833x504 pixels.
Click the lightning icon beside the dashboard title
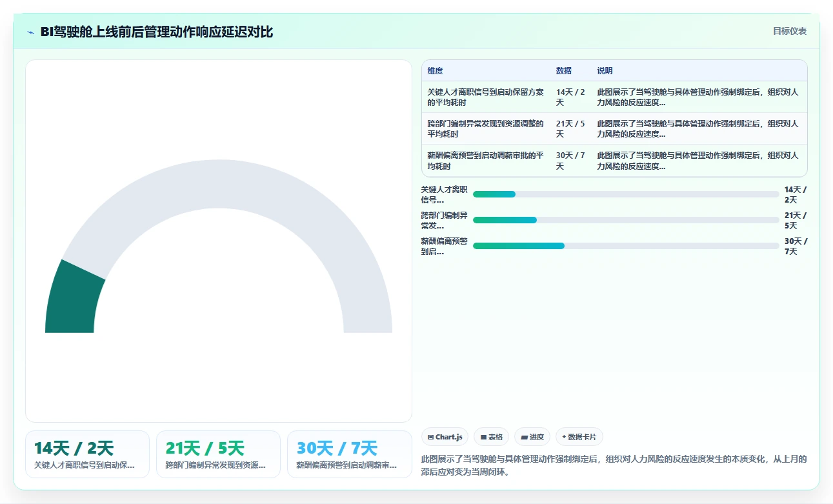pos(30,32)
